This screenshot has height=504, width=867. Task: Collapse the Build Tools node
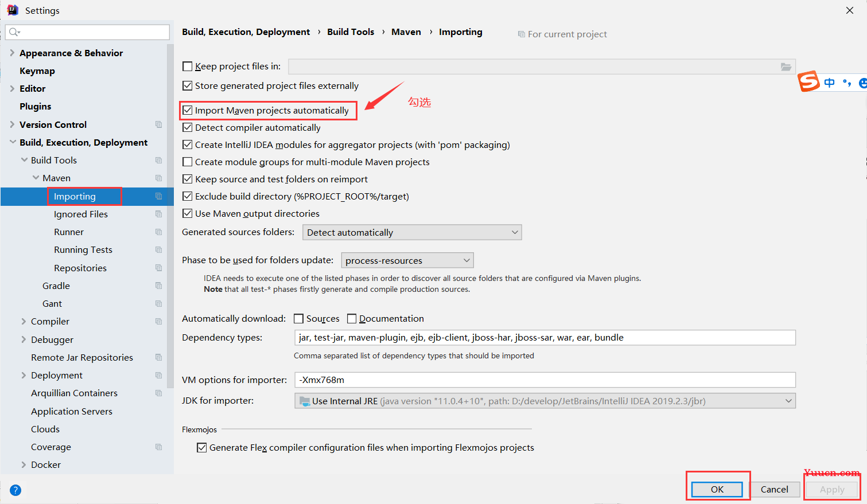pyautogui.click(x=24, y=160)
